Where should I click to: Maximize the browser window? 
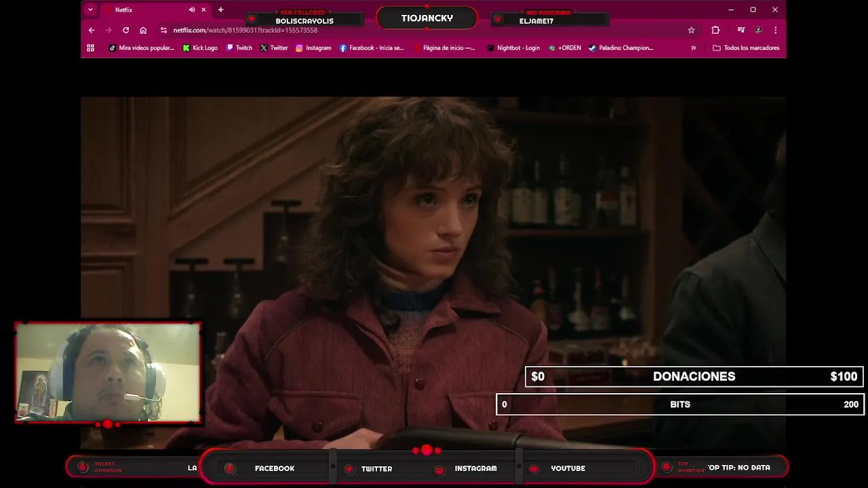tap(753, 9)
